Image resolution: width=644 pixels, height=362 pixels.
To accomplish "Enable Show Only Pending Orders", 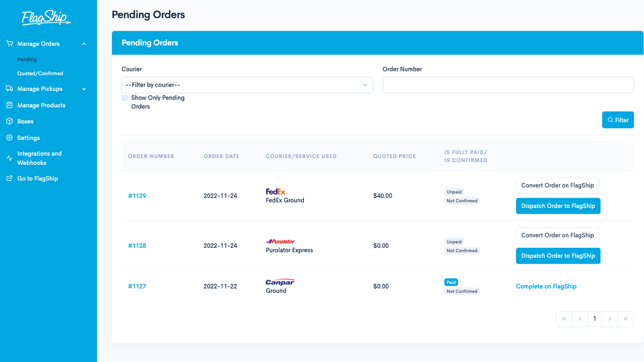I will pyautogui.click(x=124, y=98).
